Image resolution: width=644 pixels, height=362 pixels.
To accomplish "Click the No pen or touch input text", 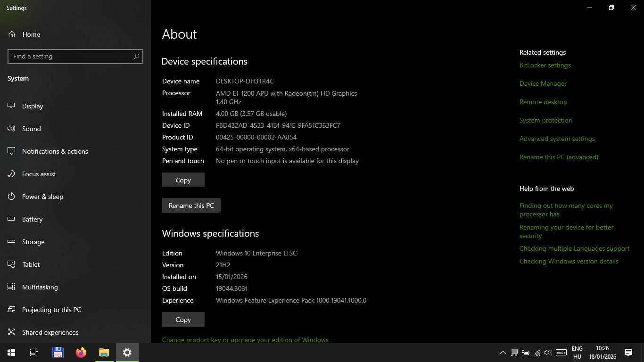I will click(x=287, y=161).
